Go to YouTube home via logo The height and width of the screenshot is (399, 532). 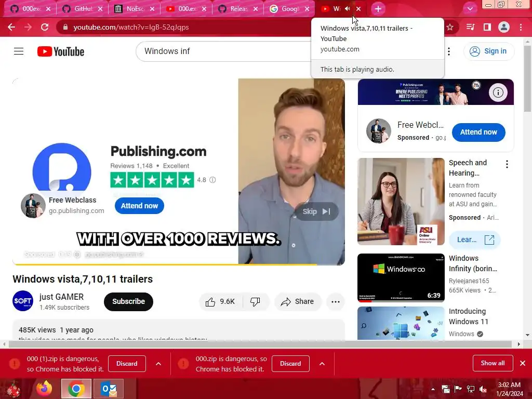(x=61, y=51)
